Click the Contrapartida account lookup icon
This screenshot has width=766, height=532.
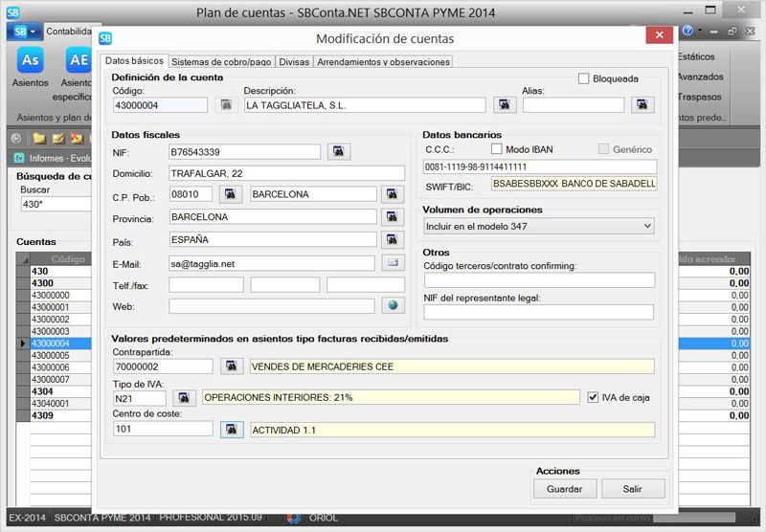pos(231,366)
